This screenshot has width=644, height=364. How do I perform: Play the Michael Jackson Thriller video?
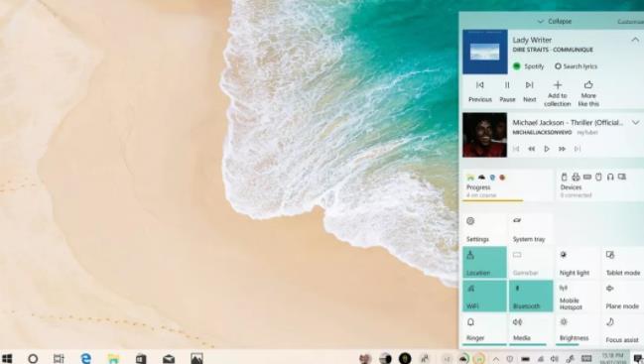(x=547, y=149)
